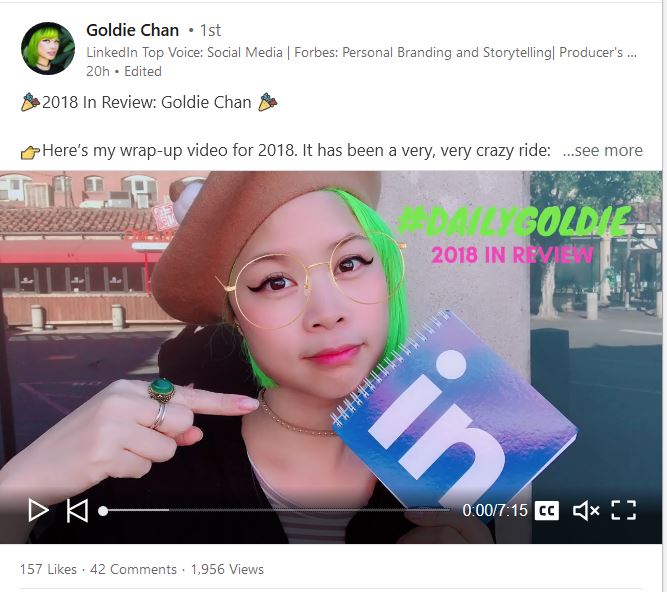Image resolution: width=667 pixels, height=592 pixels.
Task: Click the 20h Edited timestamp
Action: pos(124,71)
